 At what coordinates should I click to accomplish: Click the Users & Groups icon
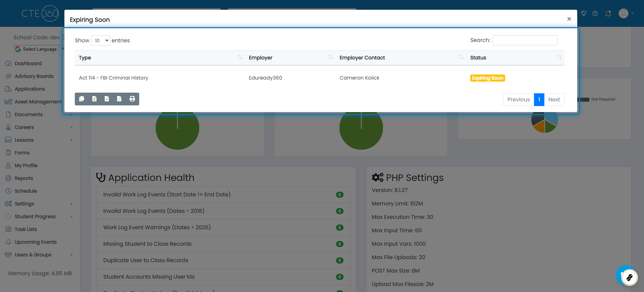[x=8, y=255]
